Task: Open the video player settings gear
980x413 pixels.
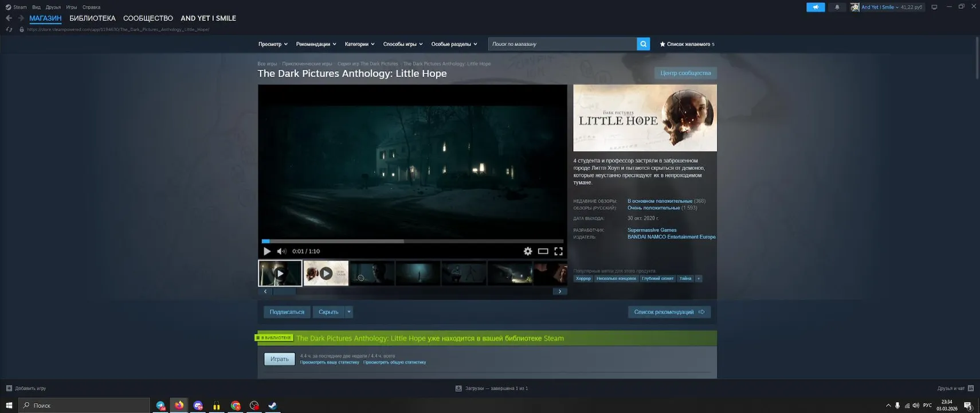Action: [x=528, y=251]
